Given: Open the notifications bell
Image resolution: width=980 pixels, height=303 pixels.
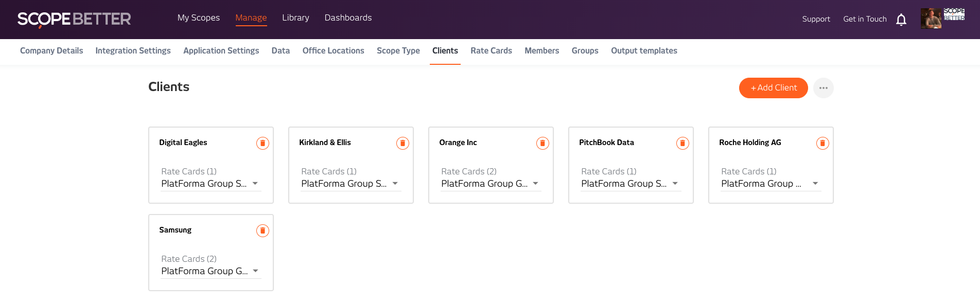Looking at the screenshot, I should click(901, 20).
